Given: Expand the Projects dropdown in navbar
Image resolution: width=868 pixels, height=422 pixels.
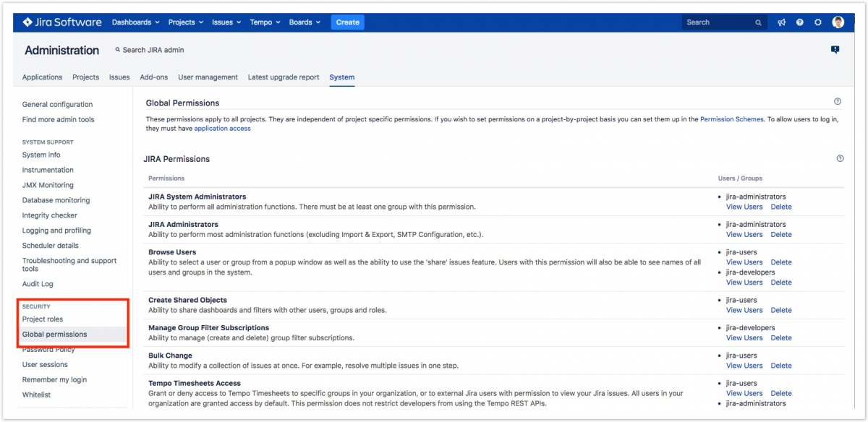Looking at the screenshot, I should click(x=186, y=22).
